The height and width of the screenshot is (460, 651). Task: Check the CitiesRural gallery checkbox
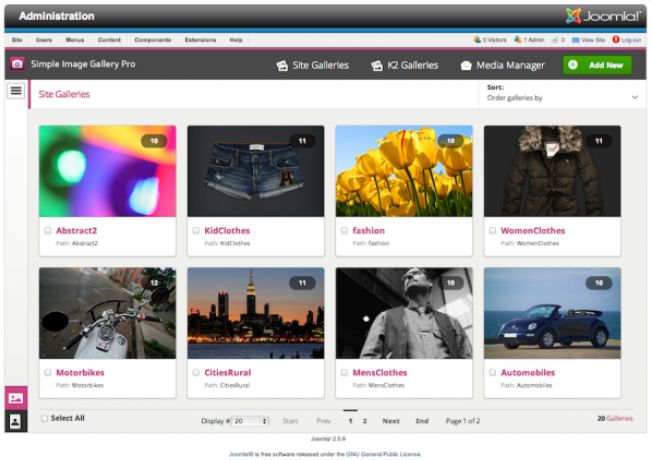(196, 372)
